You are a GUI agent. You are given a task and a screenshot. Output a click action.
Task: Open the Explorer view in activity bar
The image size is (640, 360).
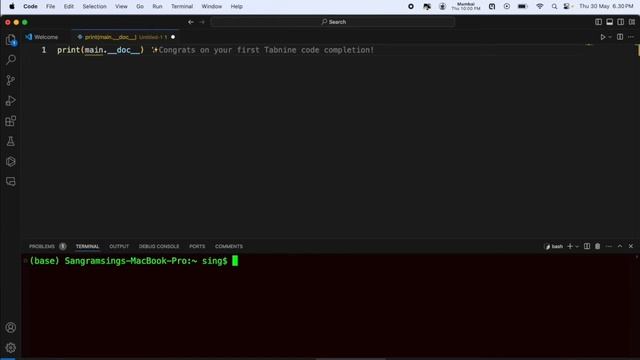click(11, 40)
